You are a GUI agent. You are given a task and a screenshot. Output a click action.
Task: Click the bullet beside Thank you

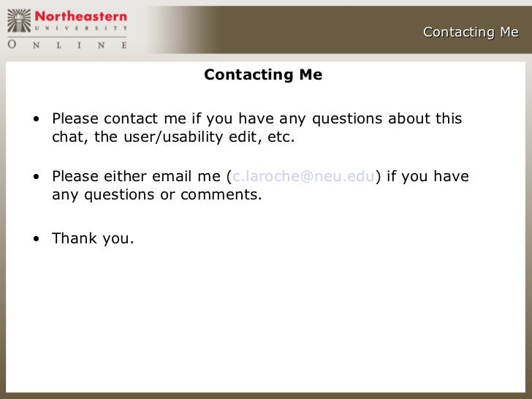(x=37, y=238)
